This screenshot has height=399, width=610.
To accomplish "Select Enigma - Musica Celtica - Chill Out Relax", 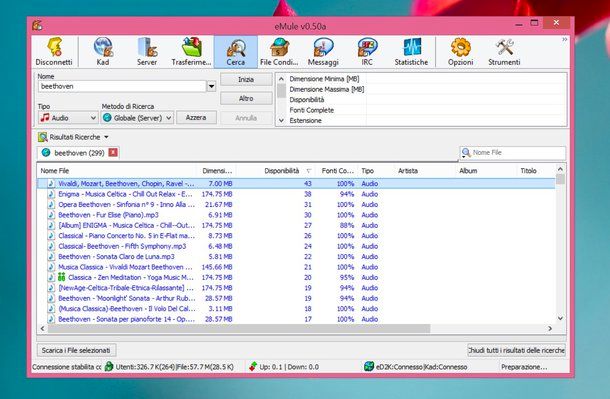I will pyautogui.click(x=296, y=194).
